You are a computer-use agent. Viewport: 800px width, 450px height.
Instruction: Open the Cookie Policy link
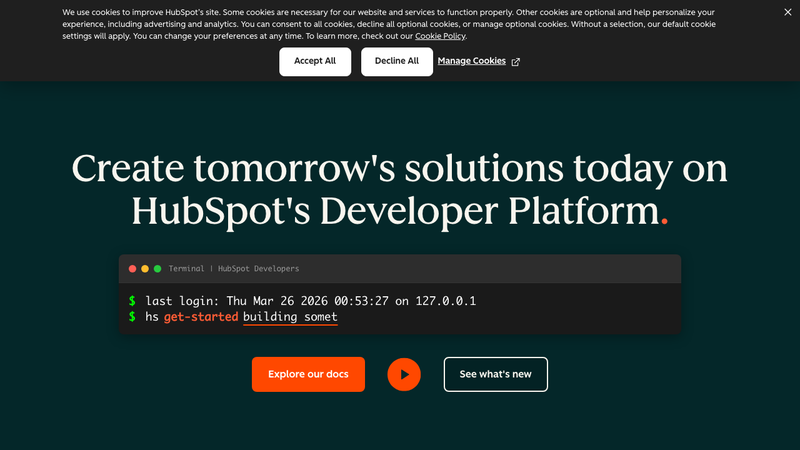click(x=440, y=36)
